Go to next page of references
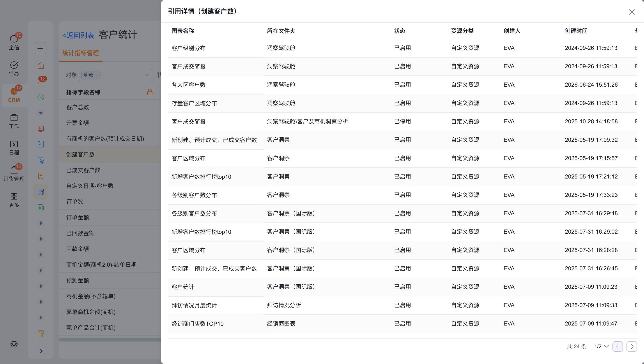The height and width of the screenshot is (364, 644). coord(632,346)
